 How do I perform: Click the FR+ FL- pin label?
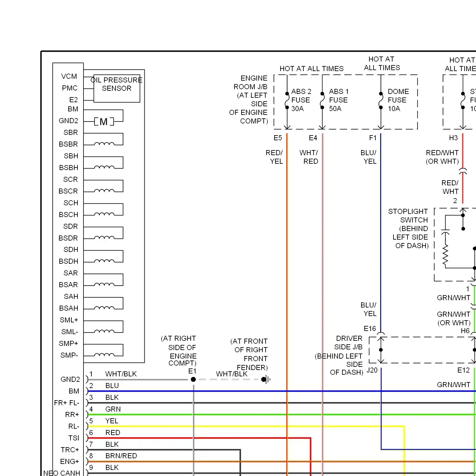67,403
